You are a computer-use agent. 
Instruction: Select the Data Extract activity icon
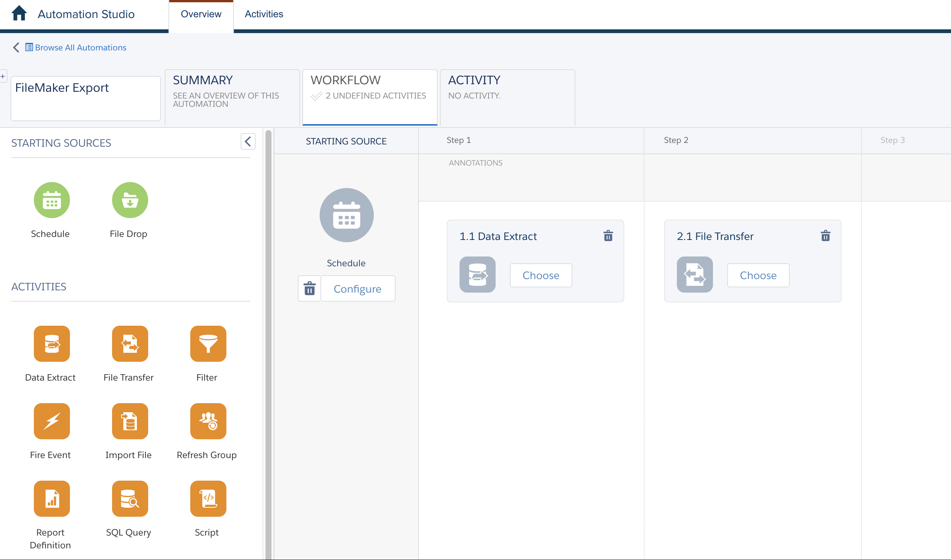pos(51,343)
